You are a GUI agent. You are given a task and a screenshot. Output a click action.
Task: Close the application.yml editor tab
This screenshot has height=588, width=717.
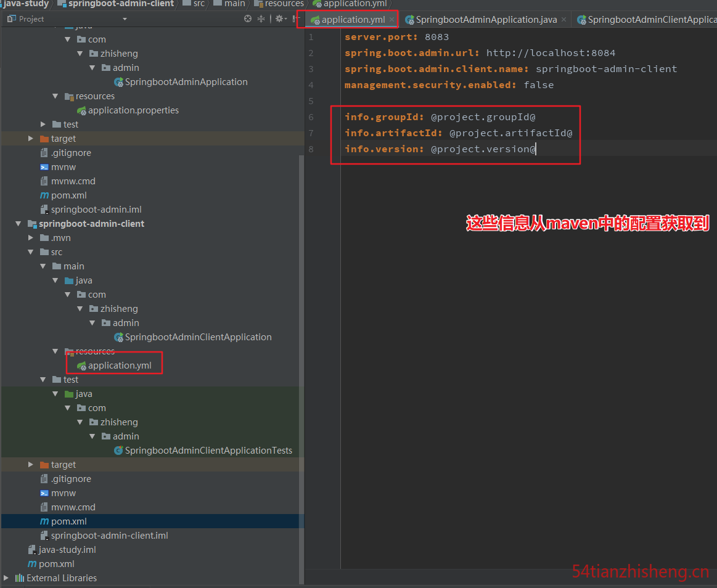(392, 20)
